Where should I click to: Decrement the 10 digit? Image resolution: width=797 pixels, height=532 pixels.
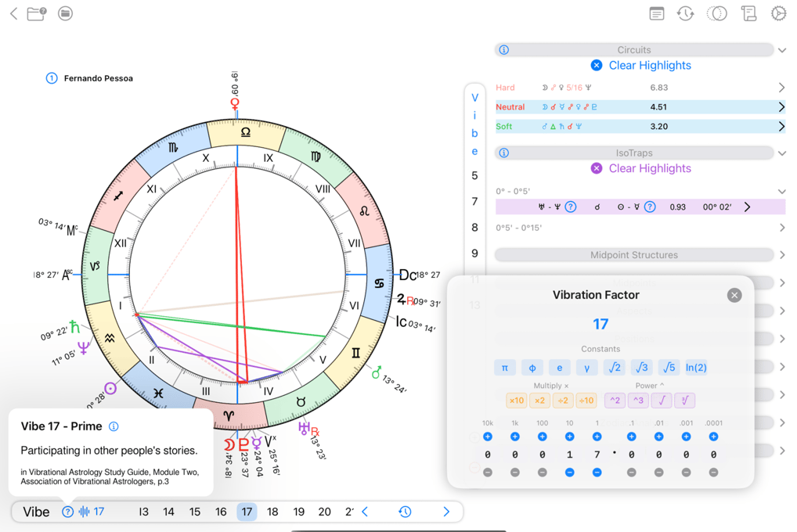[x=569, y=472]
